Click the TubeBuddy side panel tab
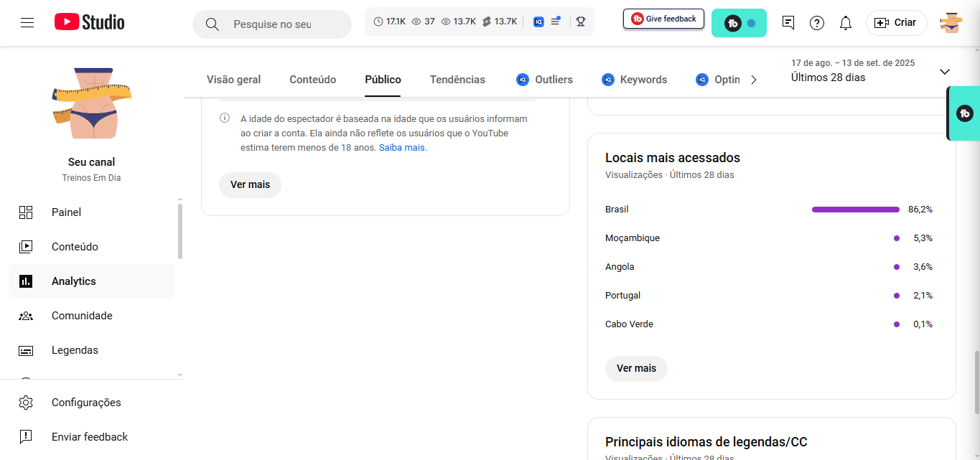The image size is (980, 460). 964,113
